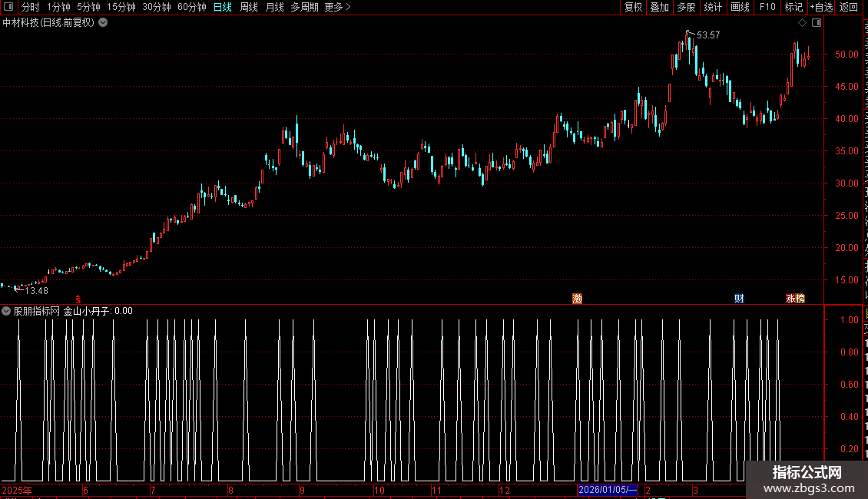
Task: Expand dropdown beside 中材科技 title
Action: 103,23
